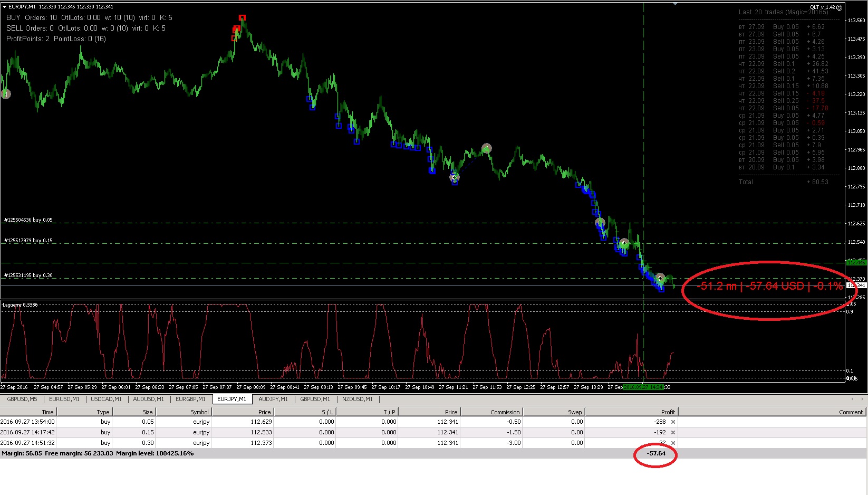
Task: Click the commission value -3.00
Action: [514, 443]
